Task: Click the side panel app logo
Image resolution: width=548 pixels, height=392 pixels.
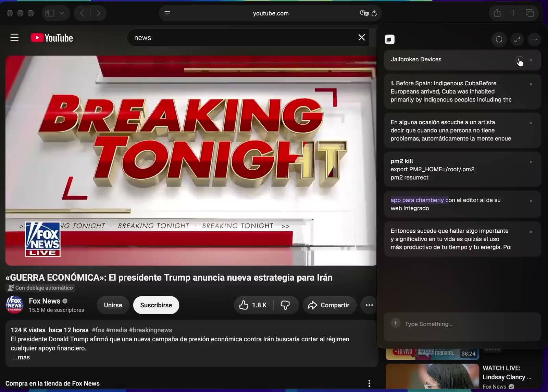Action: click(x=390, y=39)
